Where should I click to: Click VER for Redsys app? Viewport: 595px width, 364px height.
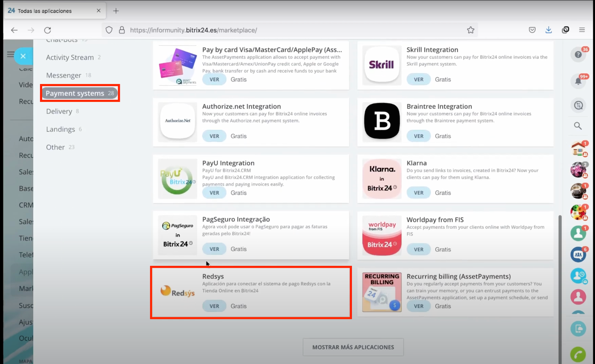(x=214, y=306)
